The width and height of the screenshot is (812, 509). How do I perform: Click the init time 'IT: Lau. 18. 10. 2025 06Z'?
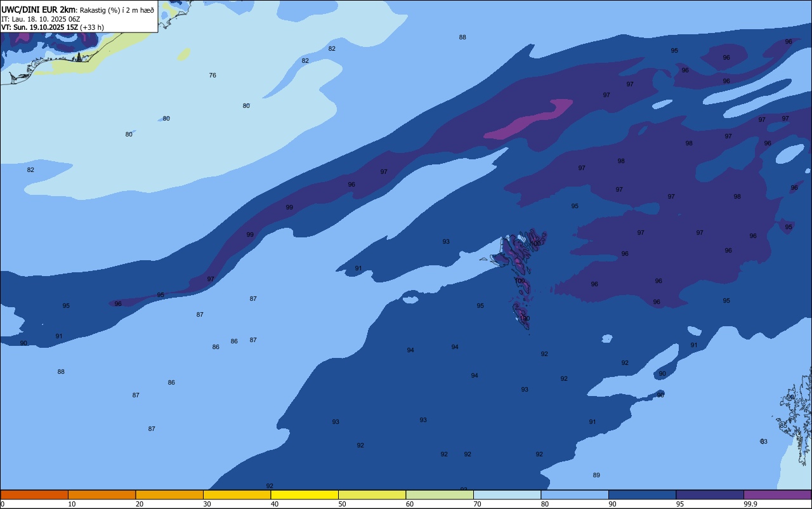pyautogui.click(x=41, y=19)
